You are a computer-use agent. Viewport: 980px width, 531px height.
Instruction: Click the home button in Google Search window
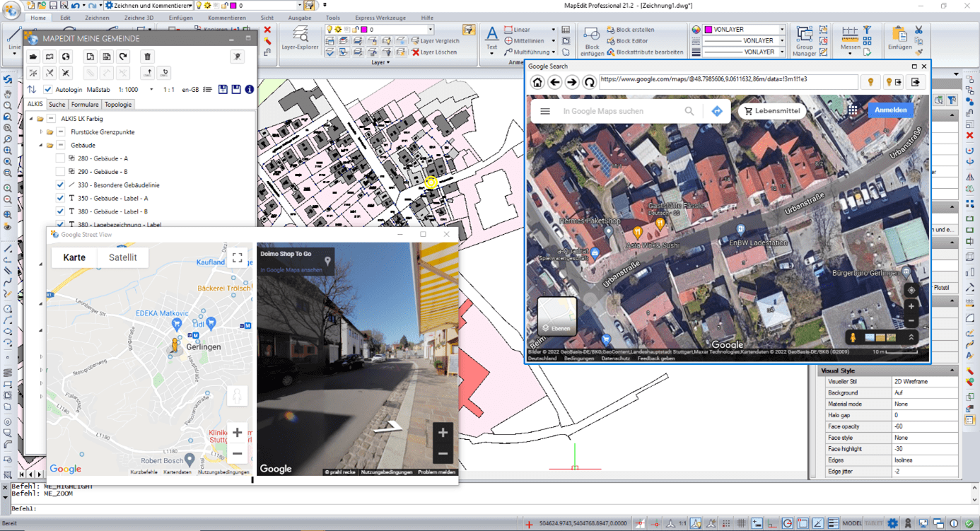coord(537,82)
